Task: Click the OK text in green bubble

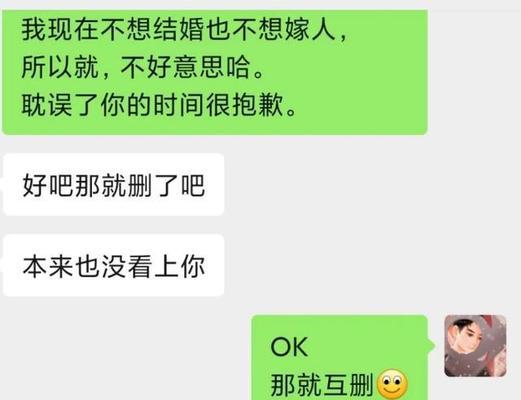Action: [x=289, y=347]
